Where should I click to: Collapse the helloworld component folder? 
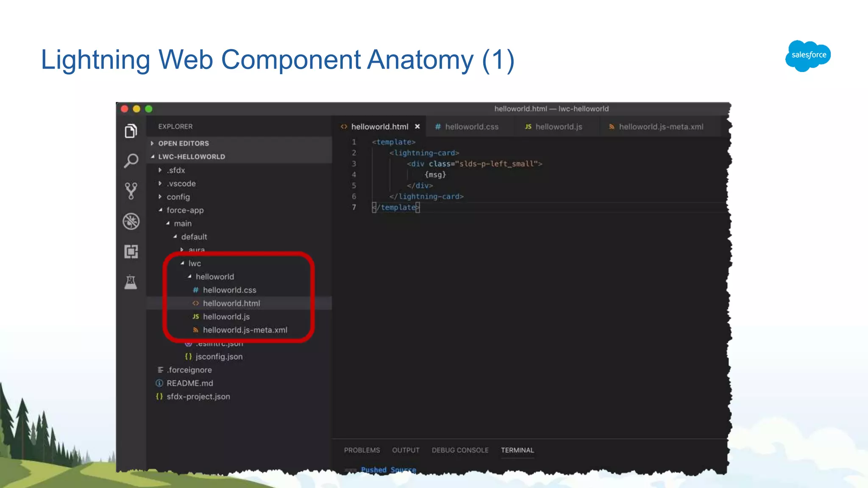click(189, 277)
